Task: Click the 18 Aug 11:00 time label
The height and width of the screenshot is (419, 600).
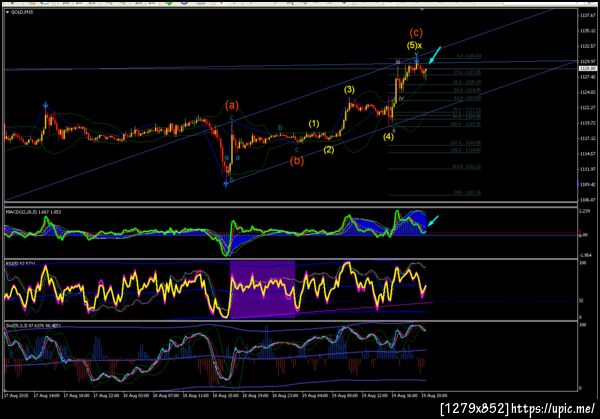Action: [x=196, y=396]
